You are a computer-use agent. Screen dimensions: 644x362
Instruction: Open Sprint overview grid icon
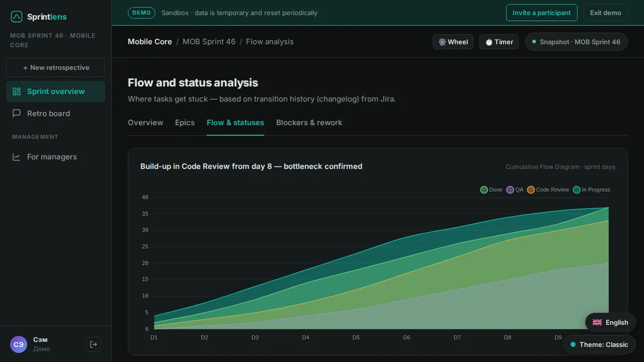point(17,92)
